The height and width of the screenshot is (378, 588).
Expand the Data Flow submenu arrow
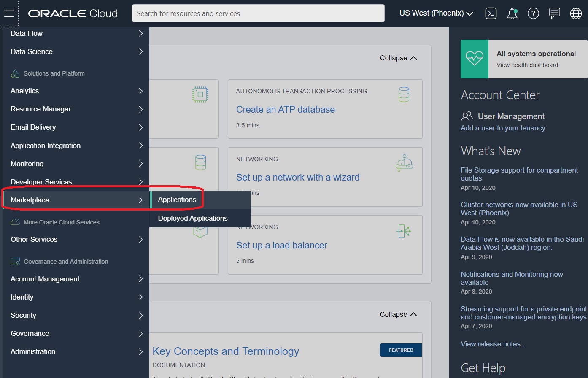(x=141, y=33)
